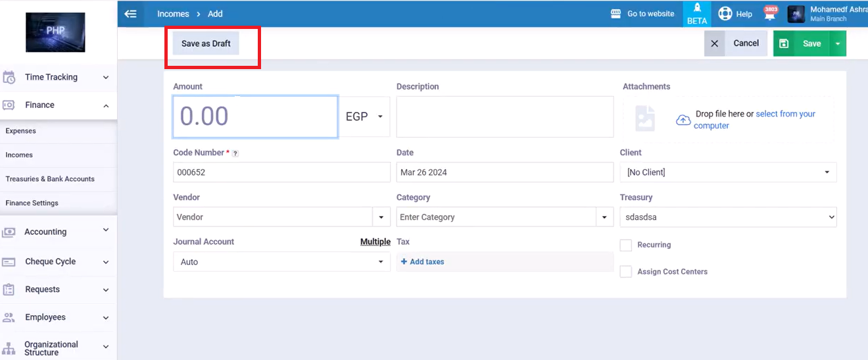Open Expenses in the Finance menu
The height and width of the screenshot is (360, 868).
click(x=21, y=131)
